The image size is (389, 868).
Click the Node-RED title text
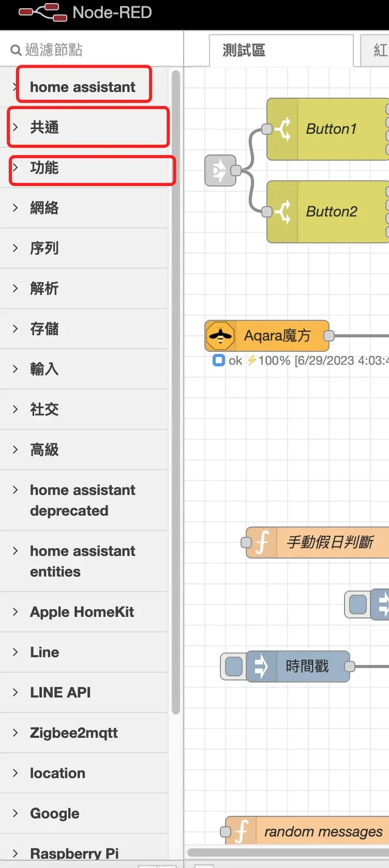[112, 12]
